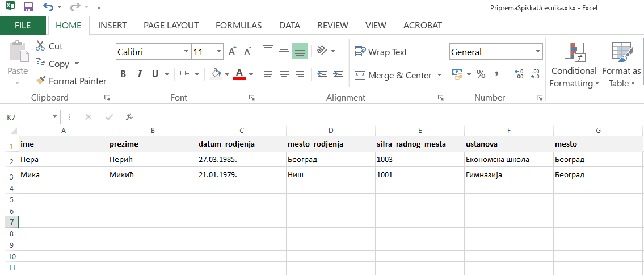
Task: Switch to the INSERT tab
Action: tap(112, 25)
